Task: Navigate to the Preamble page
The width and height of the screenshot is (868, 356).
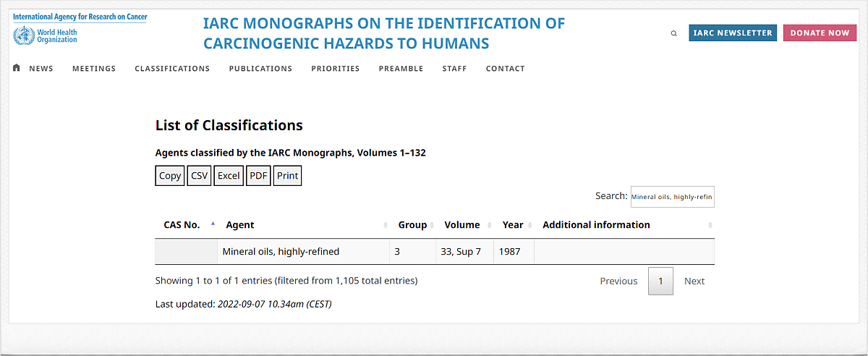Action: tap(401, 69)
